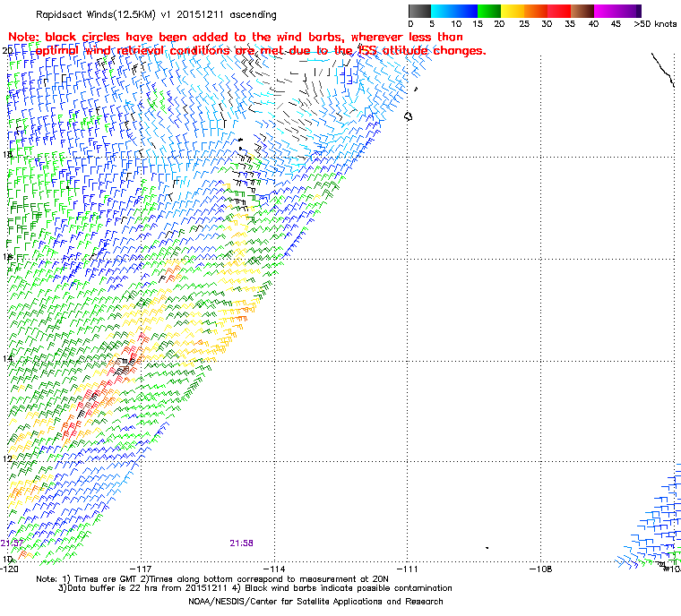The width and height of the screenshot is (681, 616).
Task: Click the latitude label 18
Action: tap(7, 154)
